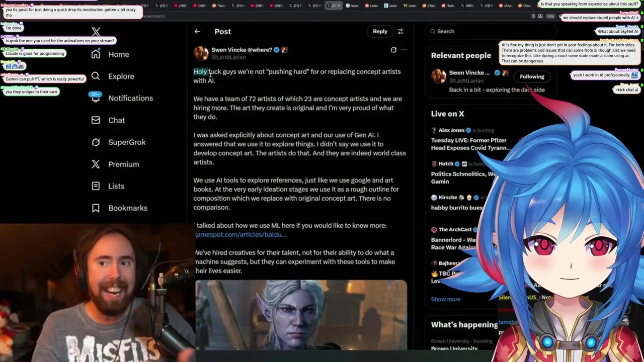Click the active browser tab in the tab strip
The width and height of the screenshot is (644, 362).
click(334, 6)
